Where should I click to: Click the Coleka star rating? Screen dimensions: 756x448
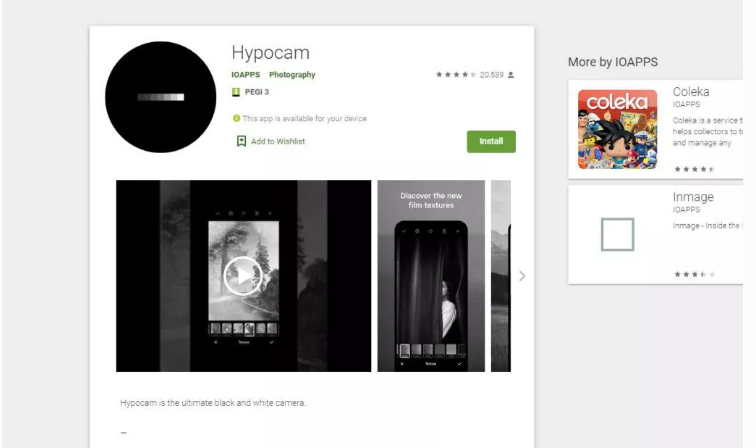coord(694,169)
